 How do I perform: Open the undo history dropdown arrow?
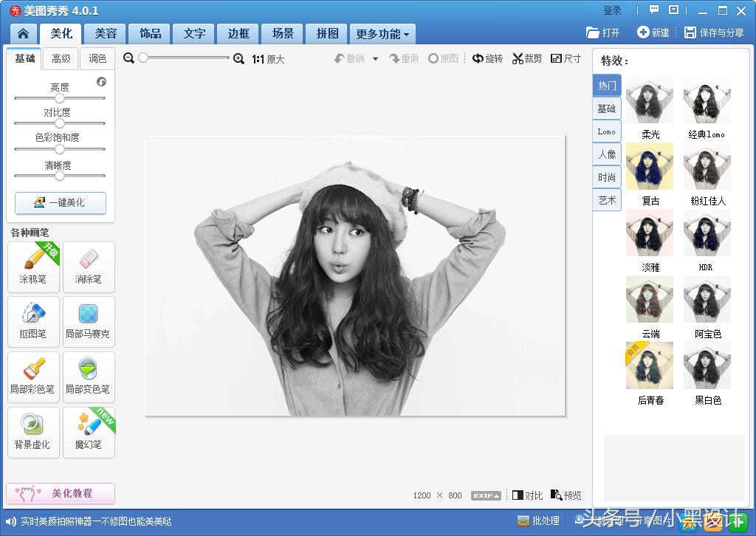pyautogui.click(x=375, y=58)
